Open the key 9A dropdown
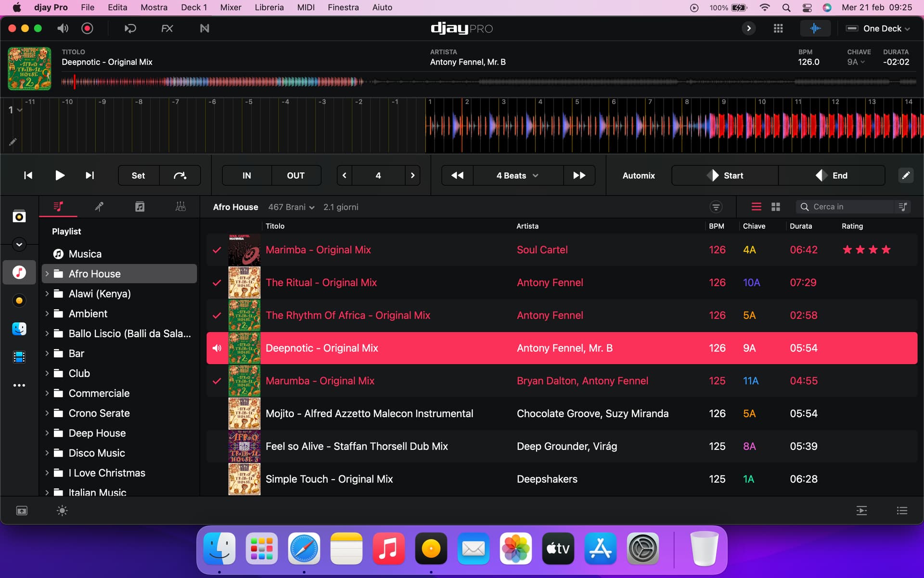The height and width of the screenshot is (578, 924). [856, 62]
